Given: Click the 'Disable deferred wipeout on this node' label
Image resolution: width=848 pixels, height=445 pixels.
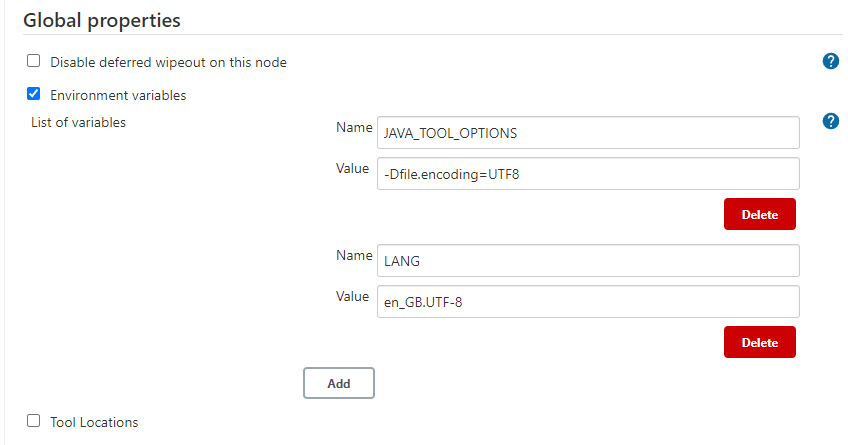Looking at the screenshot, I should point(168,62).
